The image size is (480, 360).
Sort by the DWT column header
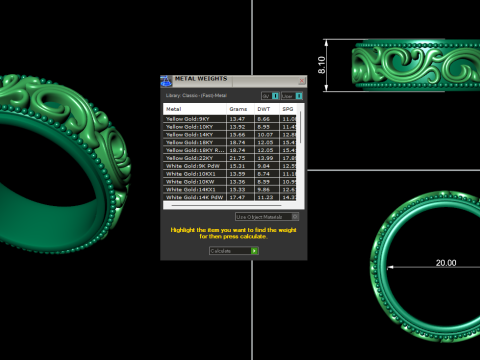[x=267, y=109]
